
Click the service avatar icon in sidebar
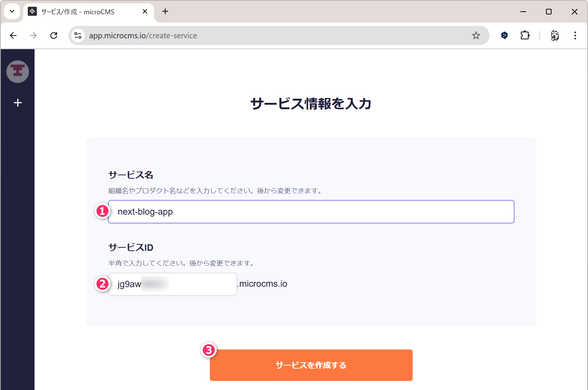[x=18, y=72]
